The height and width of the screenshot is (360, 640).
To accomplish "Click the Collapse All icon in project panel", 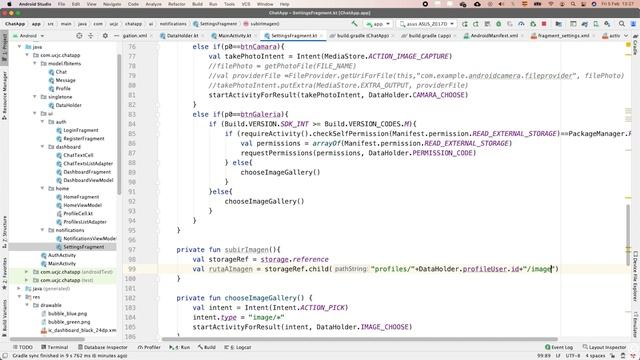I will click(91, 36).
